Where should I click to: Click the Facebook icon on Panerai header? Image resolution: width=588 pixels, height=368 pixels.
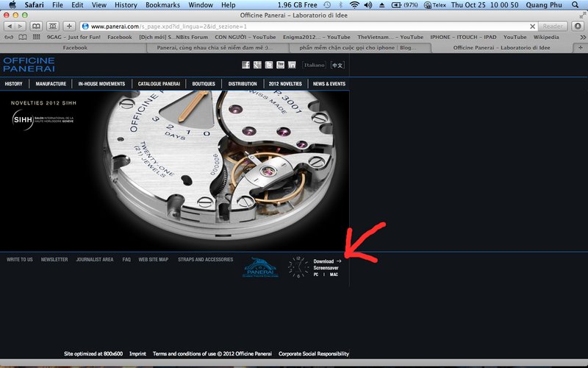(x=245, y=65)
